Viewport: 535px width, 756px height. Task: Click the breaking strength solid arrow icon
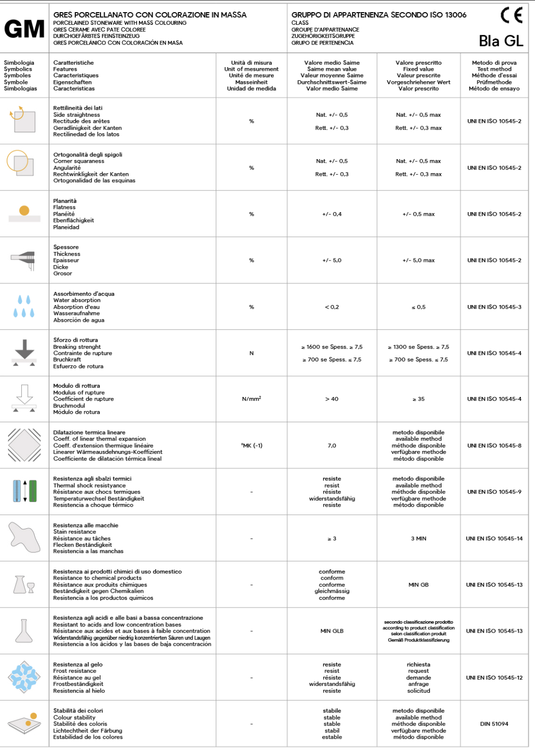point(24,352)
